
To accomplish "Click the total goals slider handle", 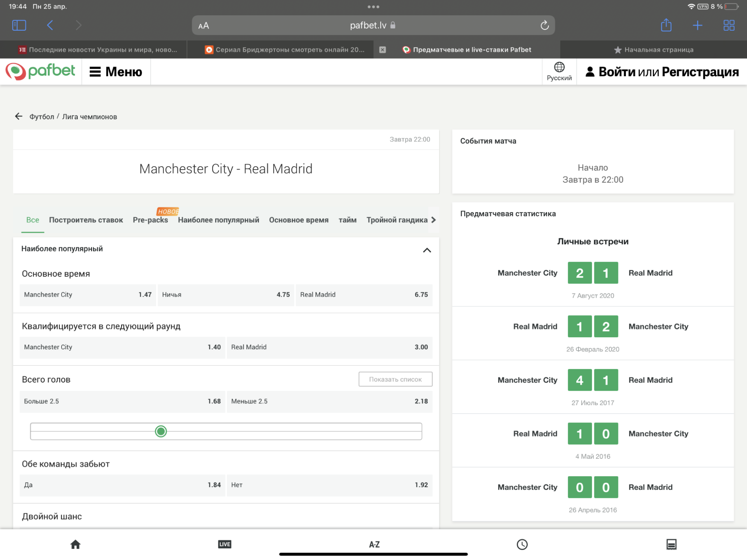I will pyautogui.click(x=161, y=431).
